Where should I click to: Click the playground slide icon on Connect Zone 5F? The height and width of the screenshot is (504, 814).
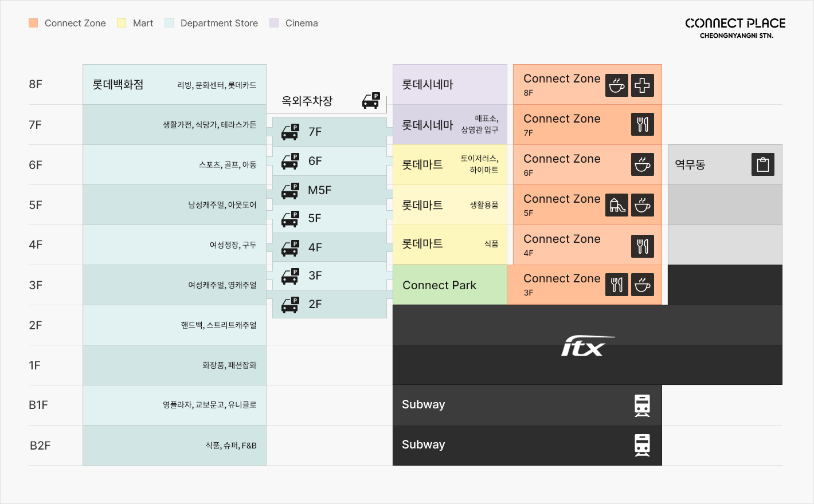(x=617, y=205)
